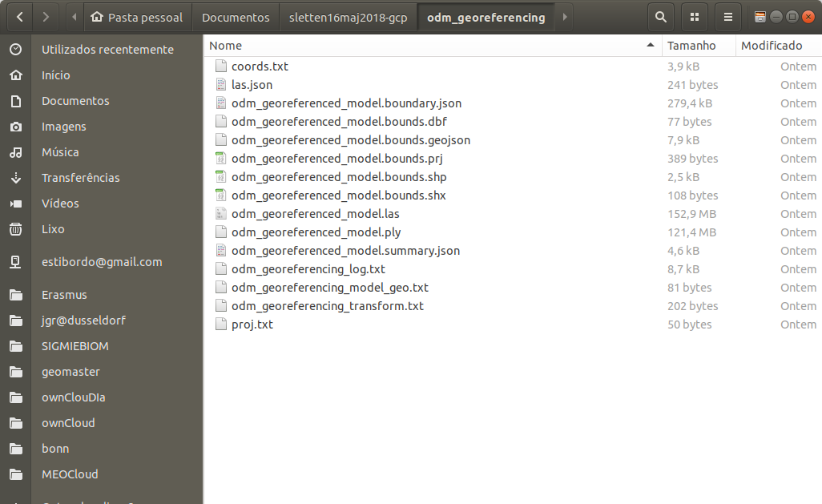Sort by Modificado column header
This screenshot has width=822, height=504.
pos(771,46)
